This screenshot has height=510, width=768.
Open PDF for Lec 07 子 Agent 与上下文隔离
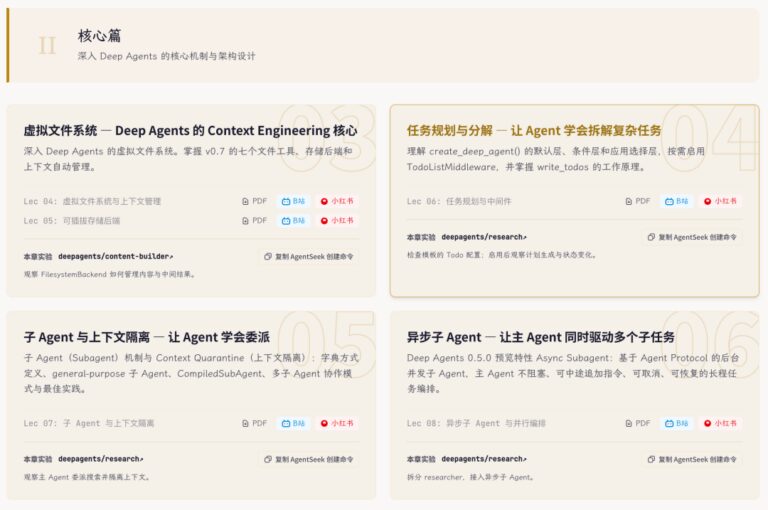pos(254,423)
